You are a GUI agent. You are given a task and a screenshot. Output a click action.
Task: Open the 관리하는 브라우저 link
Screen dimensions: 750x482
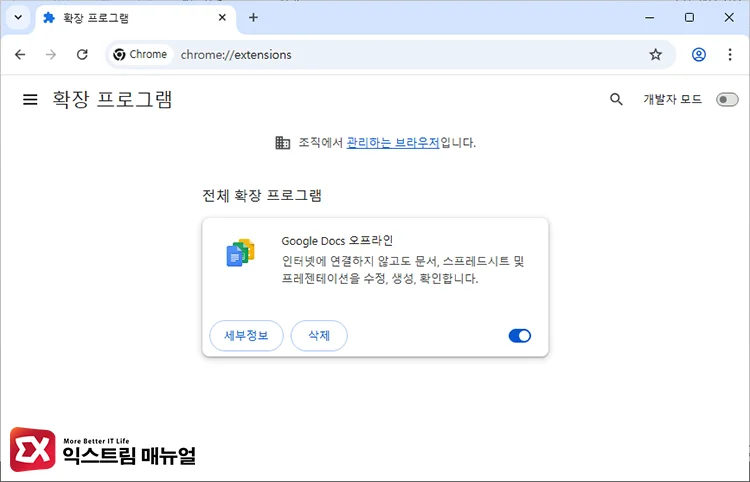[x=393, y=142]
